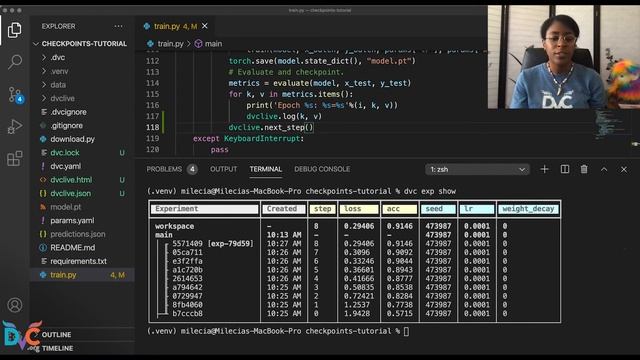Click the 'dvc exp show' command text
Viewport: 640px width, 360px height.
click(x=430, y=191)
